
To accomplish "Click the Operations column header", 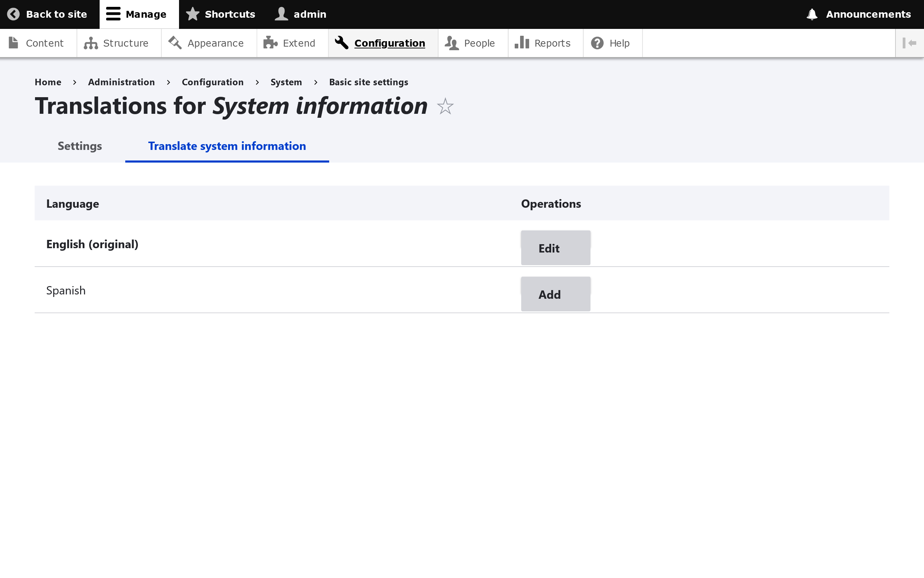I will click(551, 204).
